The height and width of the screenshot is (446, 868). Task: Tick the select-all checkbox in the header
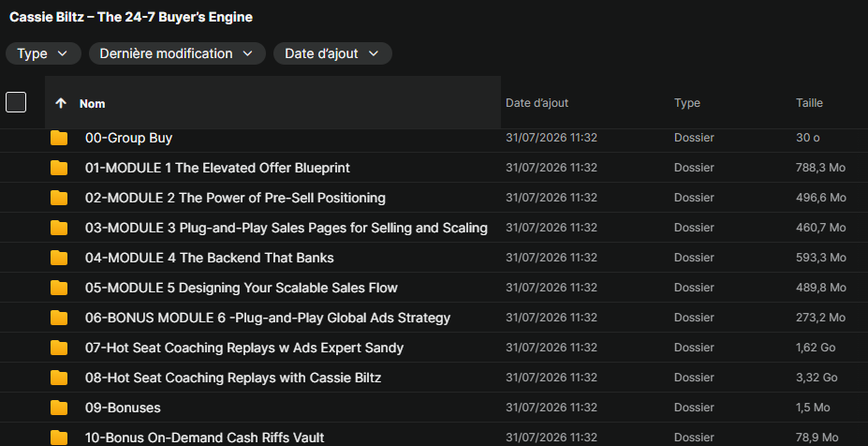(16, 102)
